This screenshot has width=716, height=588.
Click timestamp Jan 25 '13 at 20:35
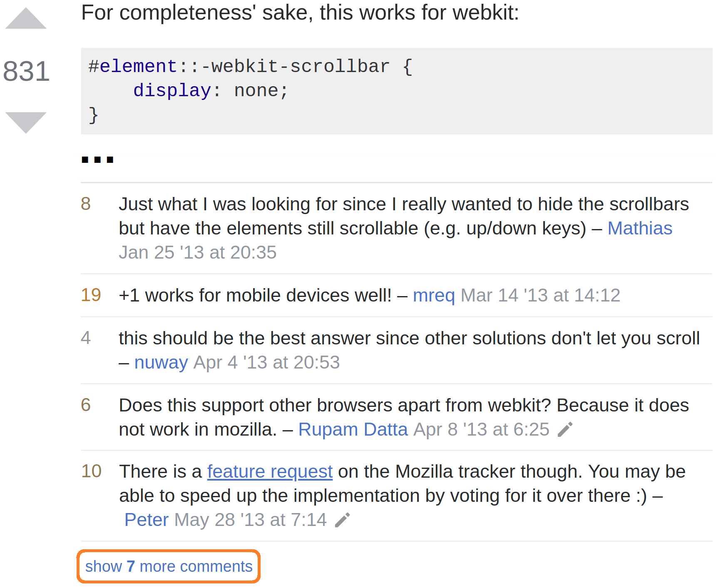coord(197,252)
